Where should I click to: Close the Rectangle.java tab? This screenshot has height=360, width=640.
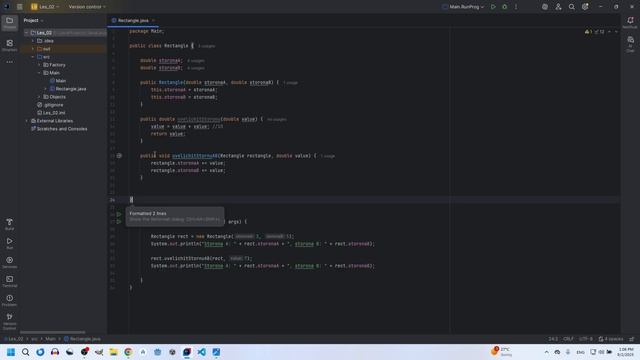[153, 20]
